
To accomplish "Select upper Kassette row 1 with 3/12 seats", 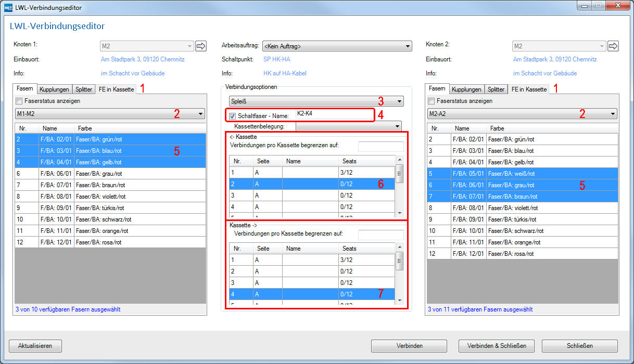I will tap(312, 173).
